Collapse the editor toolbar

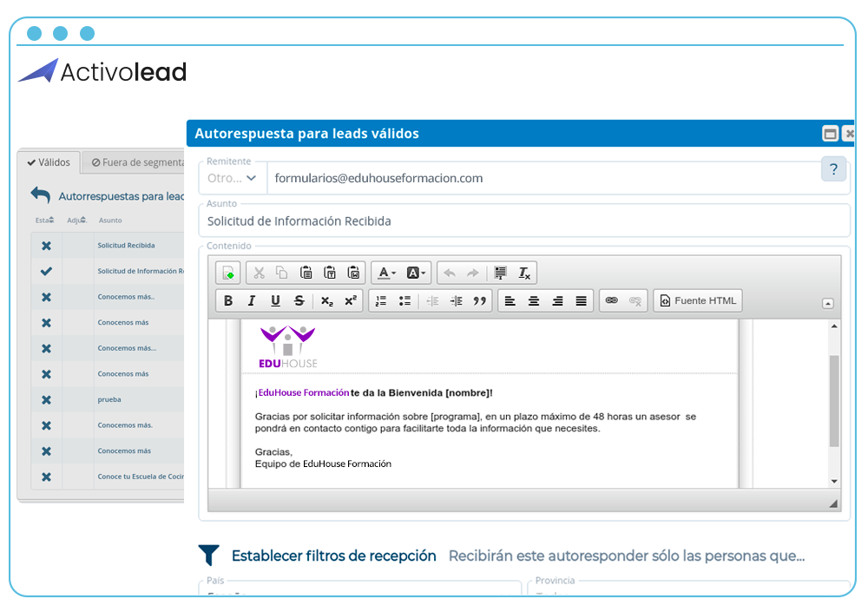(827, 304)
